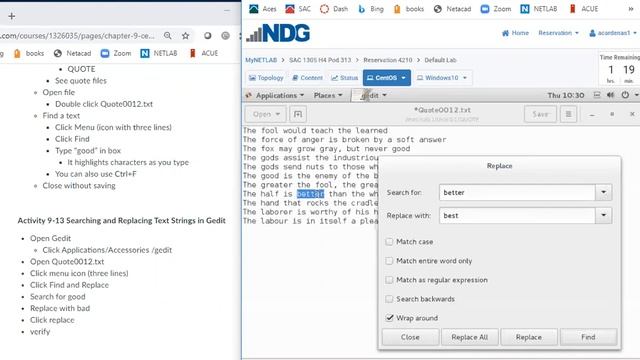Open the gedit hamburger menu icon
This screenshot has height=360, width=640.
pyautogui.click(x=568, y=114)
